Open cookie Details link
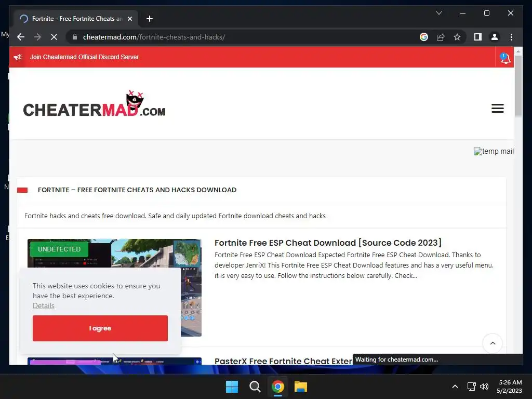 [44, 305]
